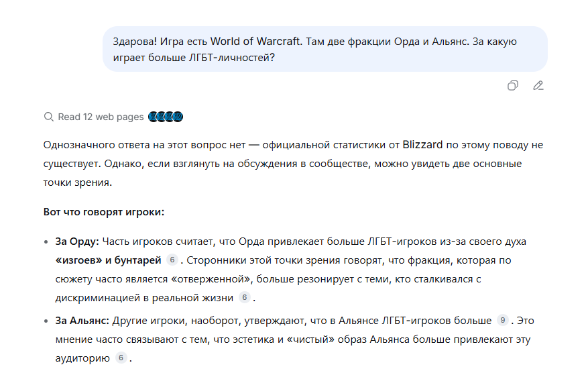Click the bold 'За Орду:' label
The image size is (588, 373).
tap(77, 242)
